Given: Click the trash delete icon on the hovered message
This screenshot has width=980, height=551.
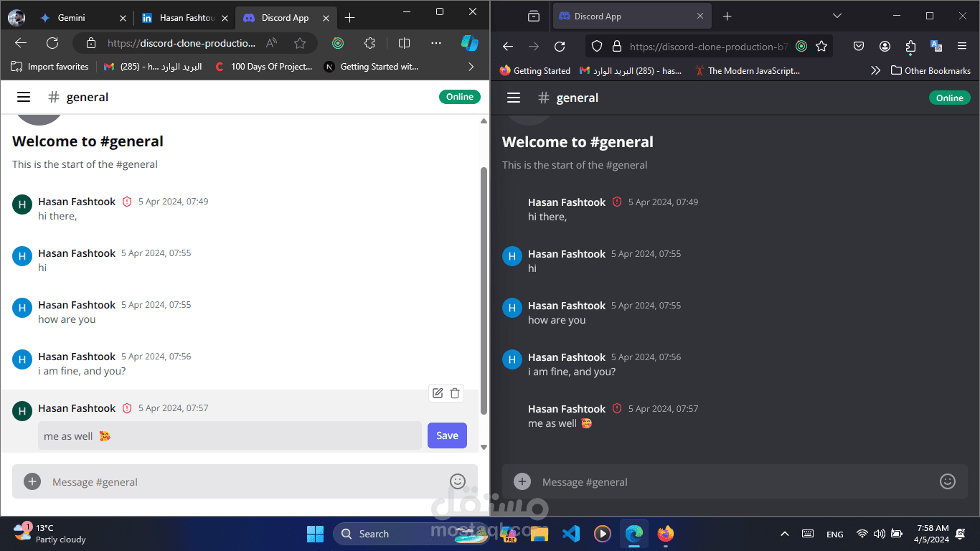Looking at the screenshot, I should [455, 393].
